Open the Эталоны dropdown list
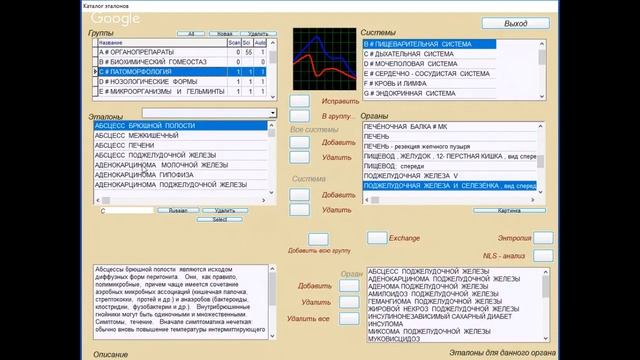 click(273, 113)
